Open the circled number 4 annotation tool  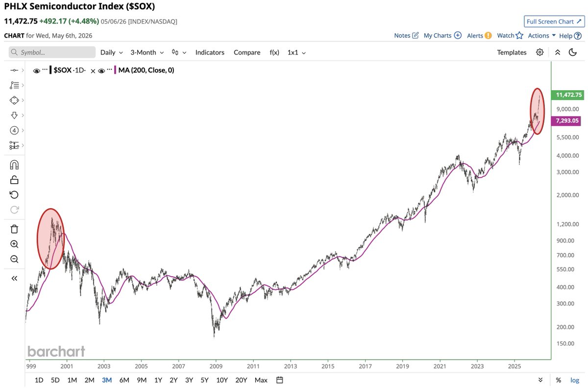14,130
